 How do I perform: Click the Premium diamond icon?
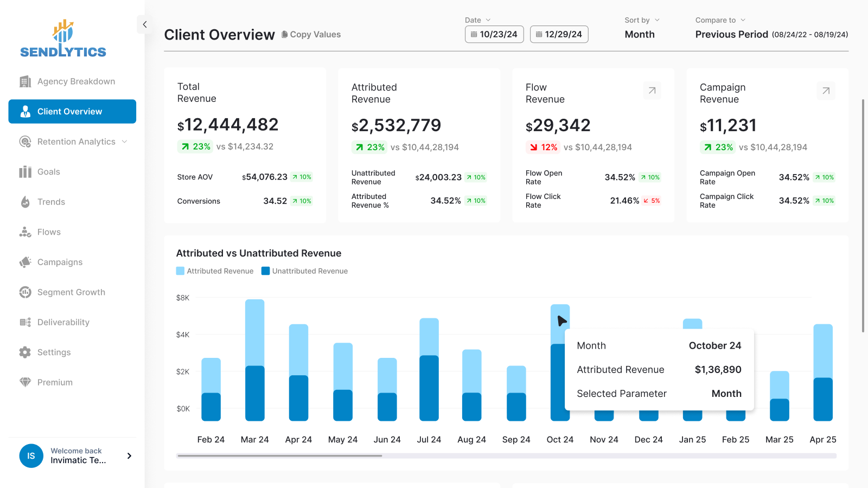(25, 382)
